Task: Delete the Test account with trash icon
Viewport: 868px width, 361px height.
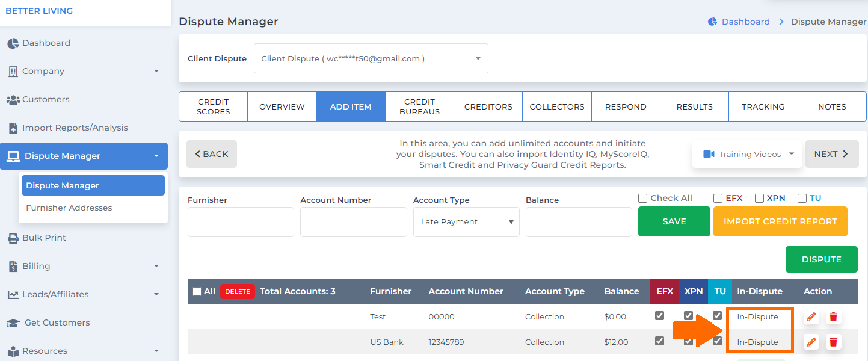Action: click(x=833, y=317)
